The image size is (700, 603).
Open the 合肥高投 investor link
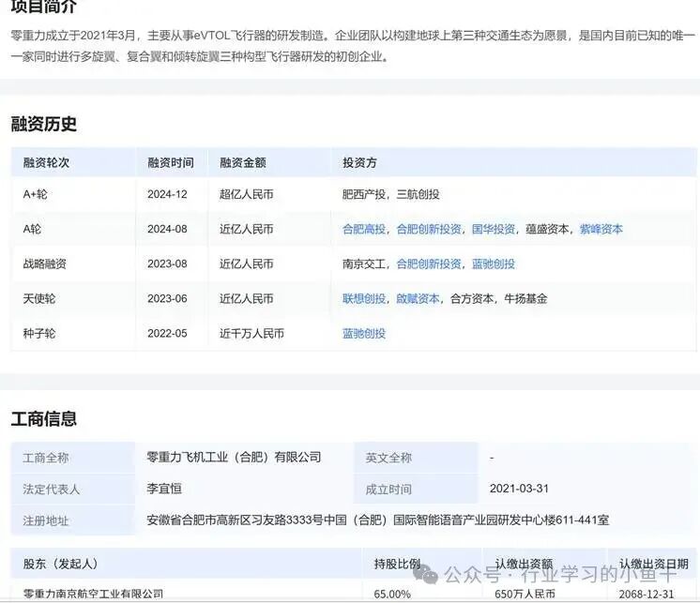364,229
